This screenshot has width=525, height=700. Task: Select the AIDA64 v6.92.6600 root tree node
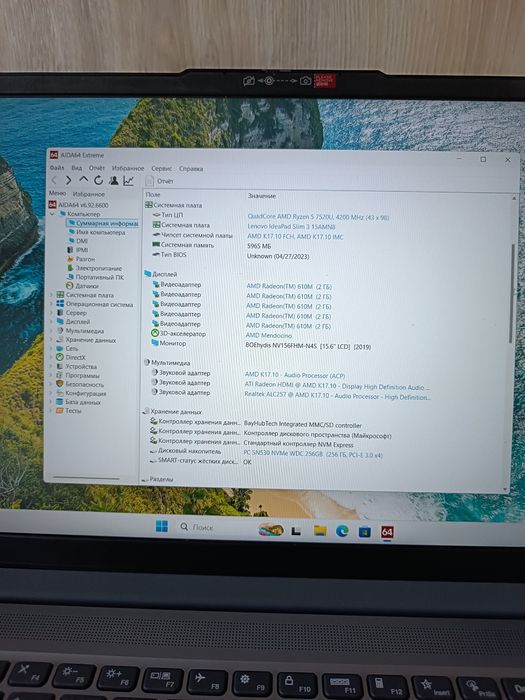click(79, 205)
